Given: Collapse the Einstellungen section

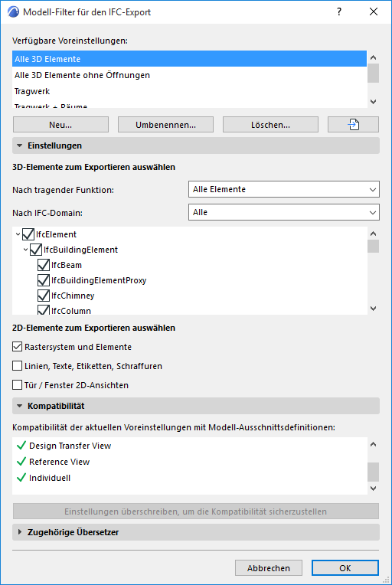Looking at the screenshot, I should coord(196,145).
